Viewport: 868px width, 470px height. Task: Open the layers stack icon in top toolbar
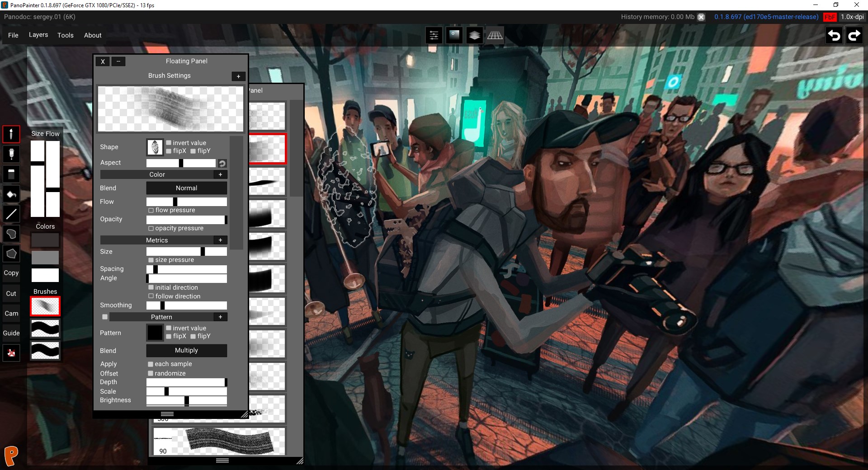pyautogui.click(x=474, y=35)
